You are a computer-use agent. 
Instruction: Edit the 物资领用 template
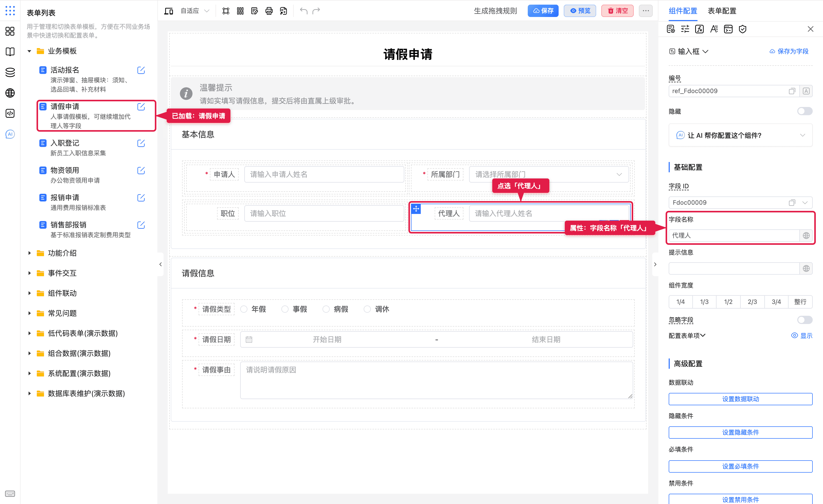click(141, 171)
